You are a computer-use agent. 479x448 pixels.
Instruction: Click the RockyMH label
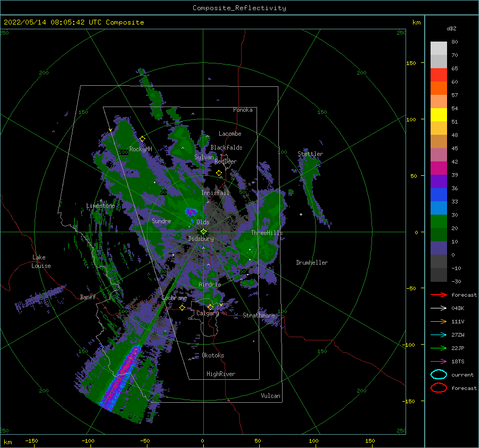[x=141, y=149]
